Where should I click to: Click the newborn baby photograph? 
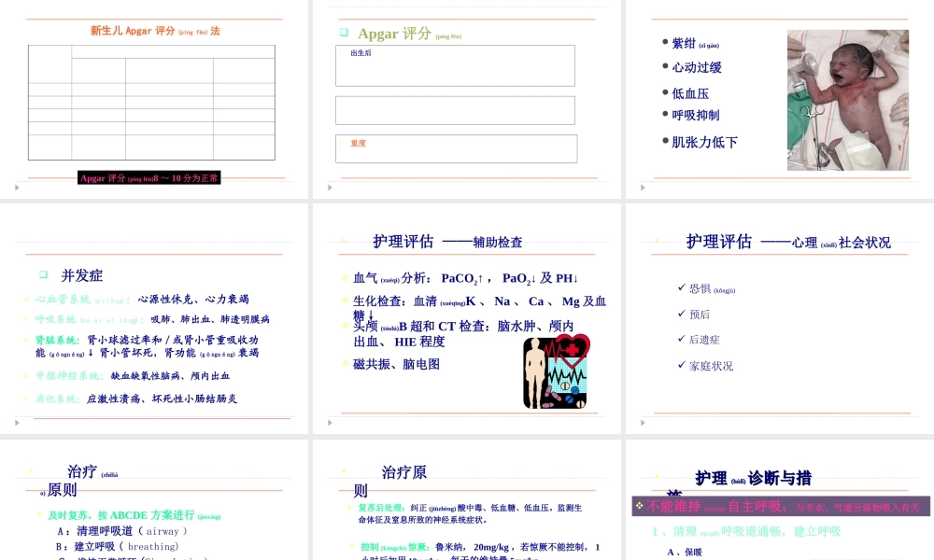(x=847, y=100)
